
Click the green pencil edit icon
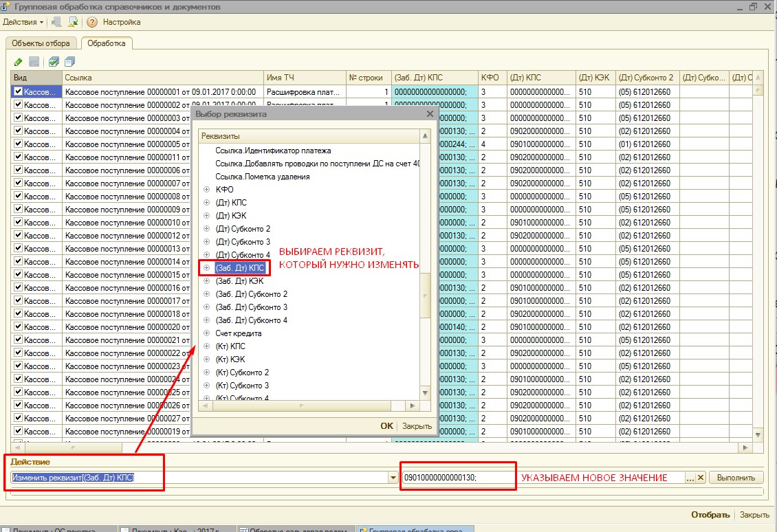(x=18, y=62)
